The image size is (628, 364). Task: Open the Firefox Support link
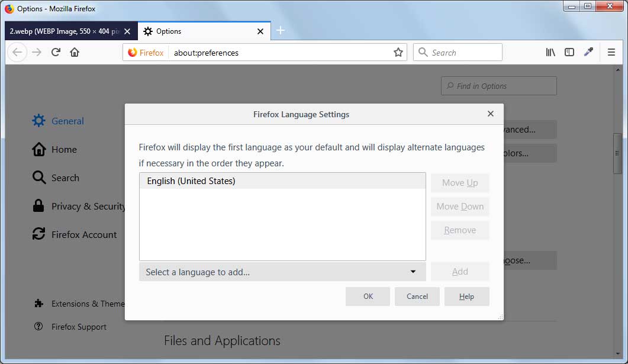(x=70, y=327)
